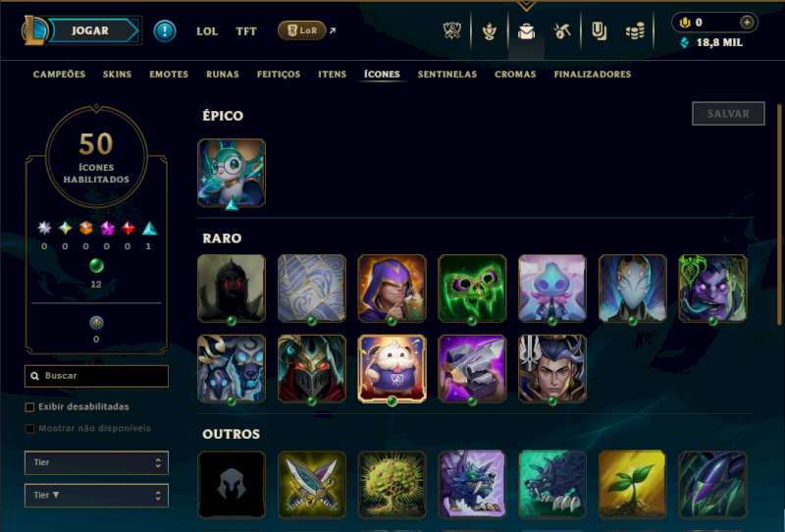Open the collection briefcase icon
This screenshot has width=785, height=532.
[526, 31]
